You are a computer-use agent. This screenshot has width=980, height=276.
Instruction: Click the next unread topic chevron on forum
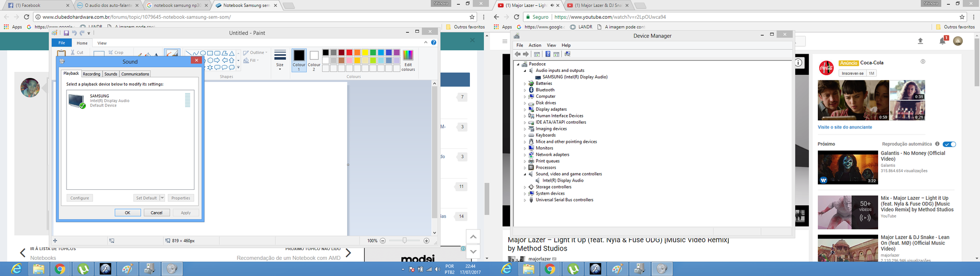(348, 253)
